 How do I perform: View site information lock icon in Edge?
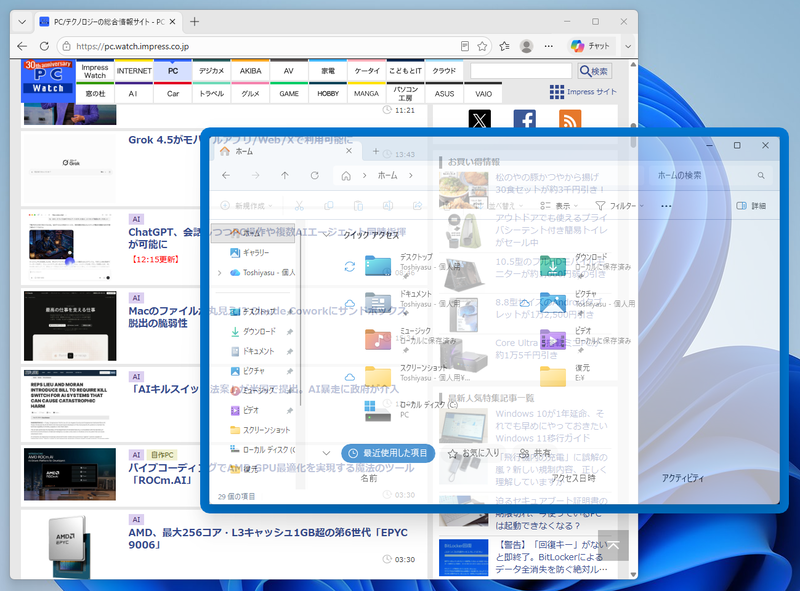point(66,46)
